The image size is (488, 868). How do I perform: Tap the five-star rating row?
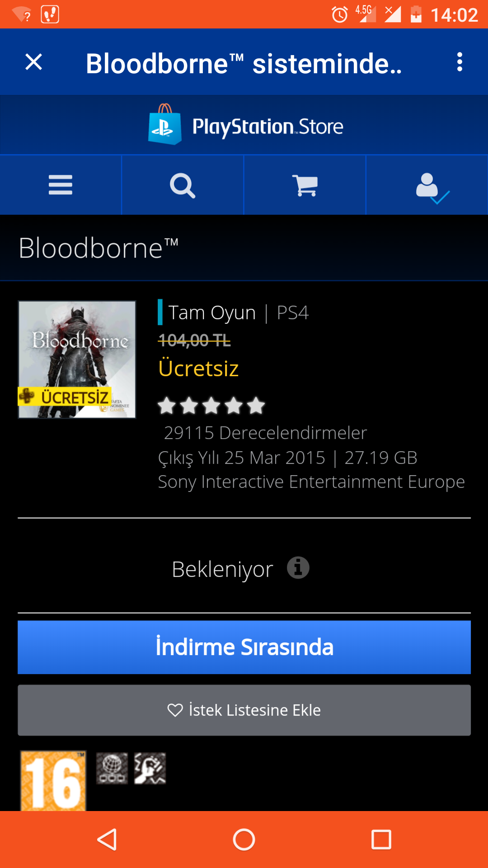[x=211, y=406]
